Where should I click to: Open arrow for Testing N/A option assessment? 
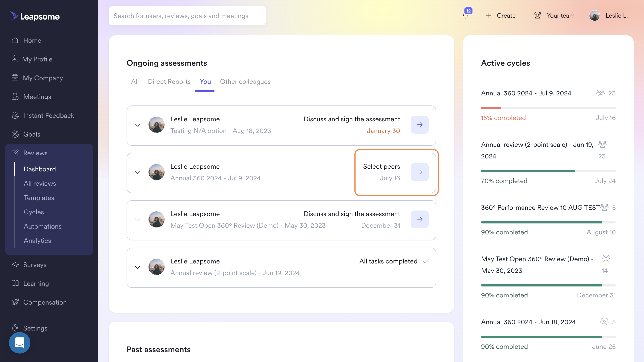pyautogui.click(x=419, y=124)
